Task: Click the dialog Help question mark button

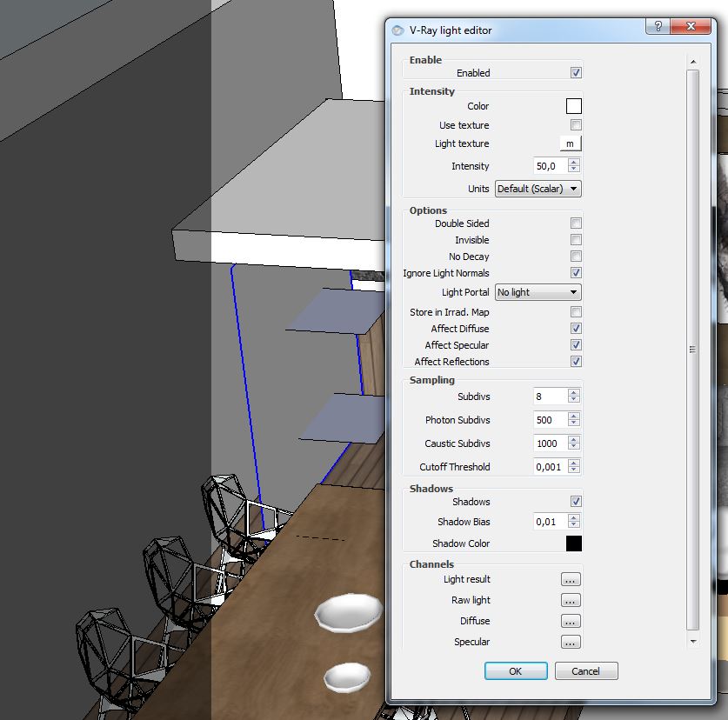Action: pyautogui.click(x=658, y=27)
